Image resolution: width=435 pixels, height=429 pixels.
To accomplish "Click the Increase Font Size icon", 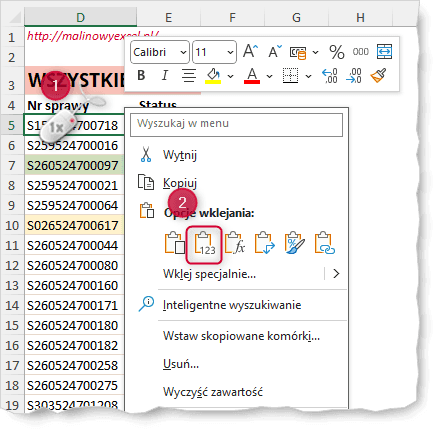I will tap(250, 52).
